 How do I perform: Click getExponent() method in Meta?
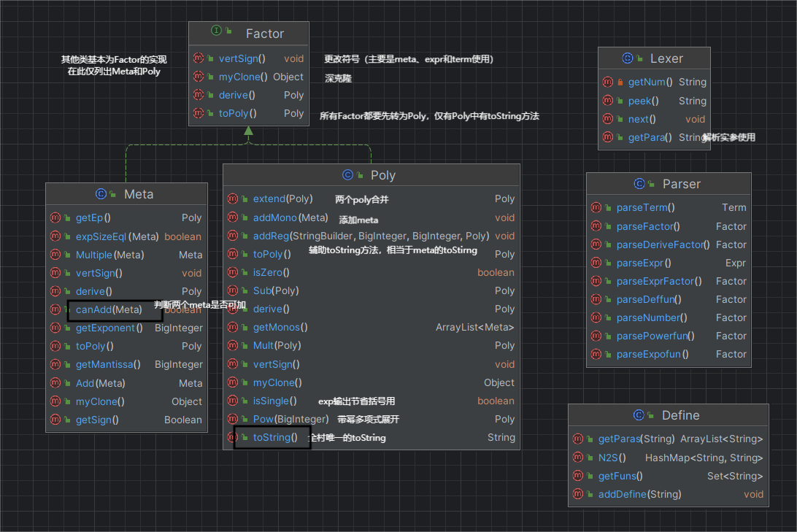109,328
